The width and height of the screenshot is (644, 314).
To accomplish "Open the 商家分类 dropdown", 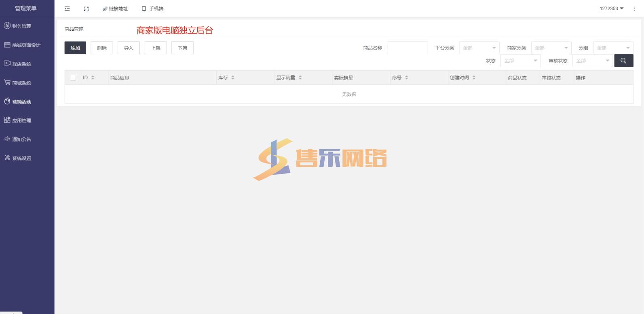I will [551, 48].
